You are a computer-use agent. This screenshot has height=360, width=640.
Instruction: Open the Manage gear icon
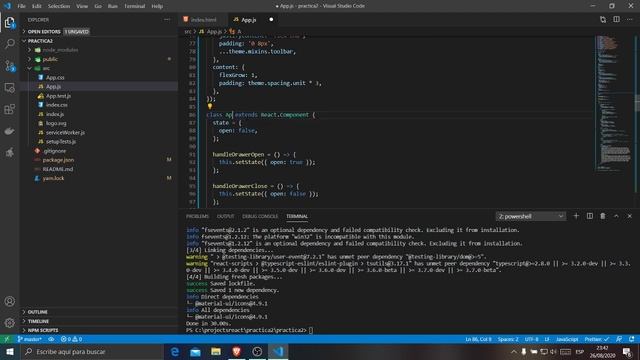pyautogui.click(x=9, y=323)
